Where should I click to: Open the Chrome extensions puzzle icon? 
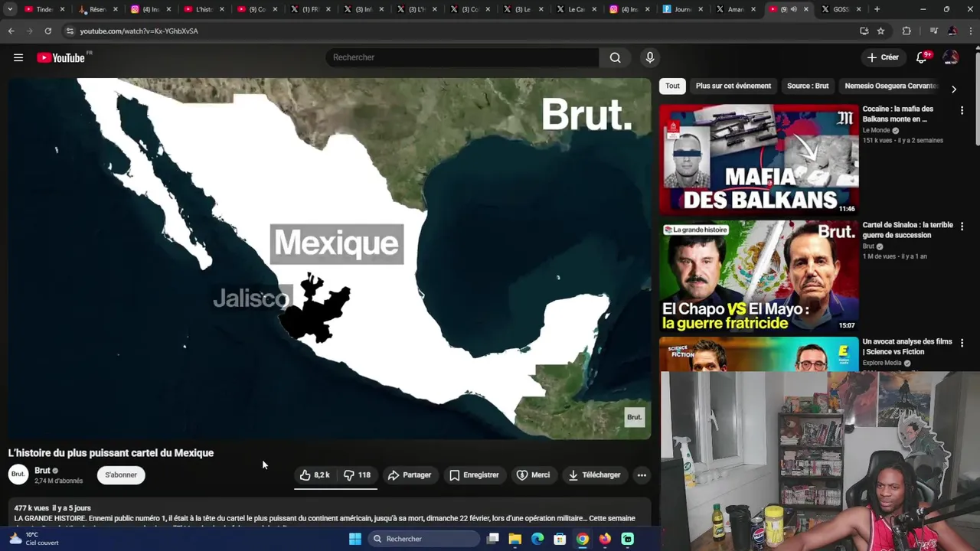[x=906, y=31]
